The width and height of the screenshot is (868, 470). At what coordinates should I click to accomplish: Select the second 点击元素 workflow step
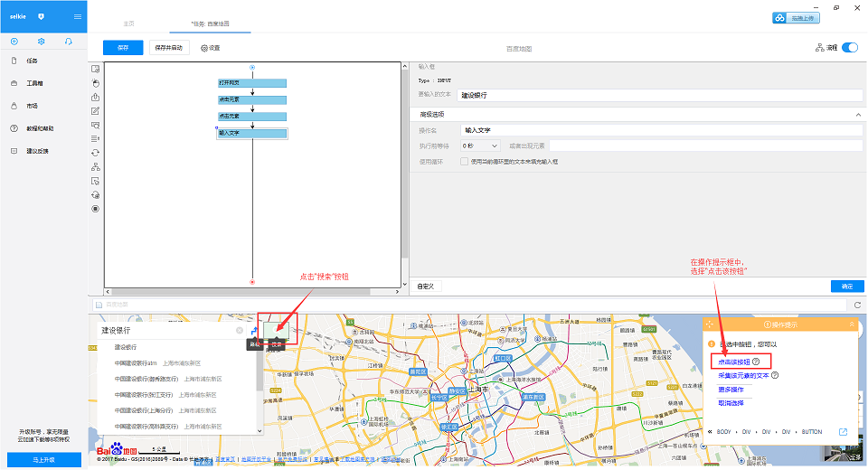coord(252,117)
